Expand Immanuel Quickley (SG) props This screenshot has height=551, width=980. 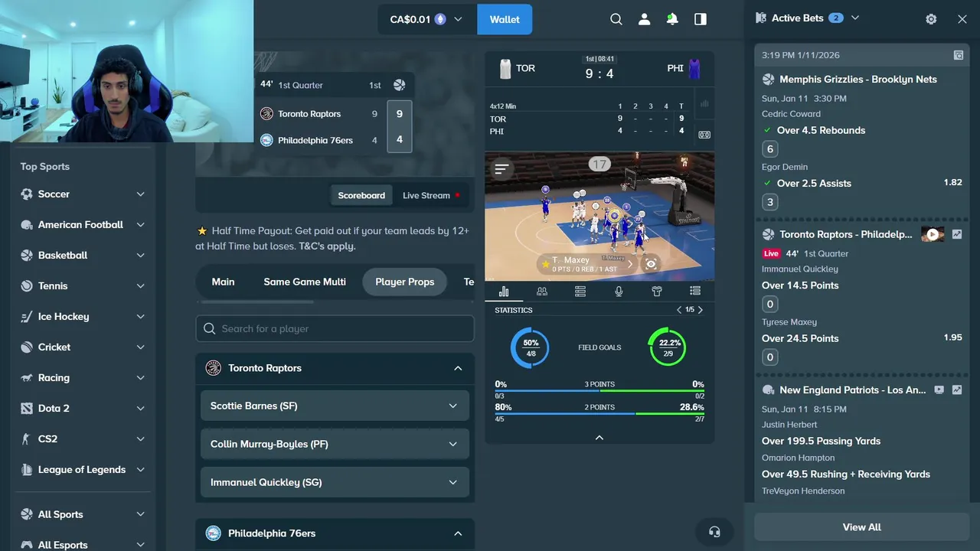[335, 482]
